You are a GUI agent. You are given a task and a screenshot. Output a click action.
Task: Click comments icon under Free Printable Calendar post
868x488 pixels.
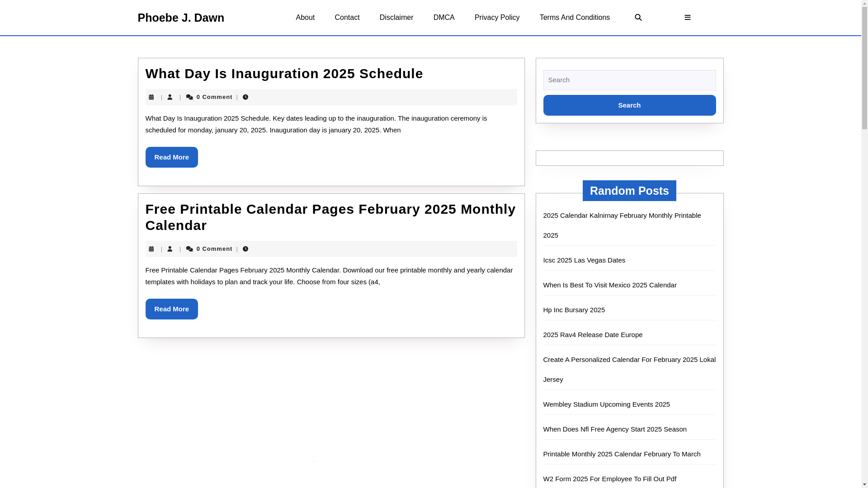pyautogui.click(x=189, y=249)
